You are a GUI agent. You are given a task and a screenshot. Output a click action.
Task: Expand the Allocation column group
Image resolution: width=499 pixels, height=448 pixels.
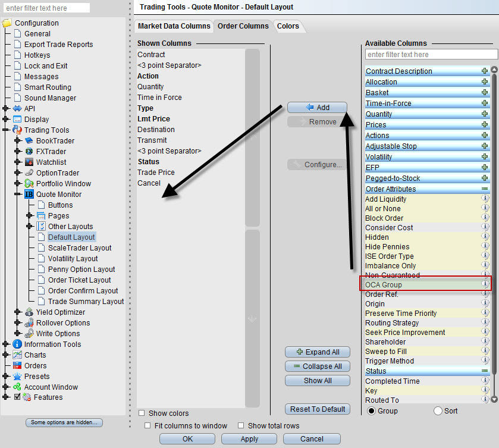click(x=485, y=82)
